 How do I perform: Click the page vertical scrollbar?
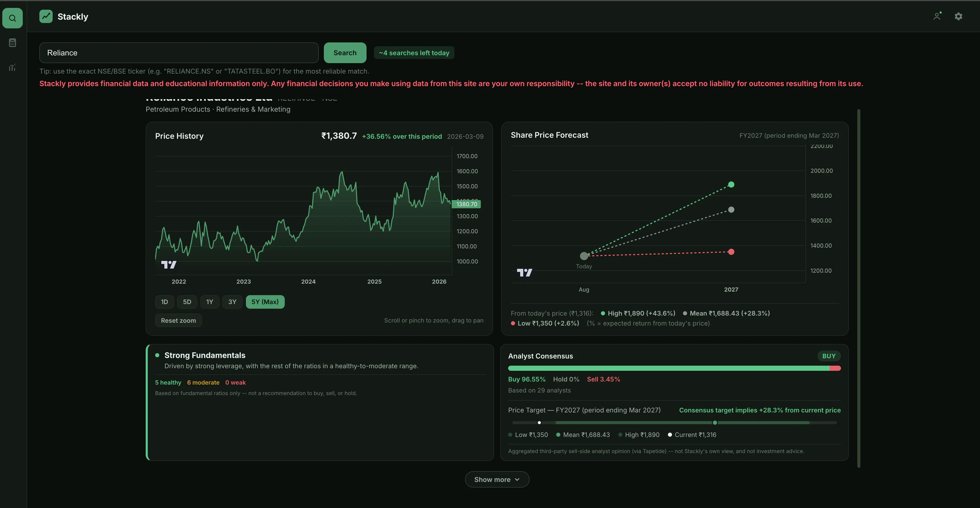tap(859, 288)
